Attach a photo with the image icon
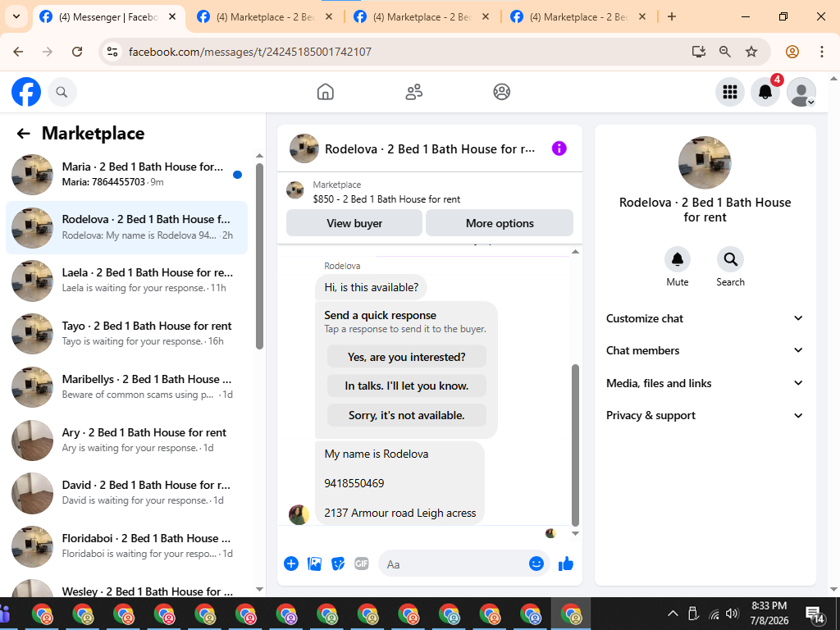 pos(314,564)
